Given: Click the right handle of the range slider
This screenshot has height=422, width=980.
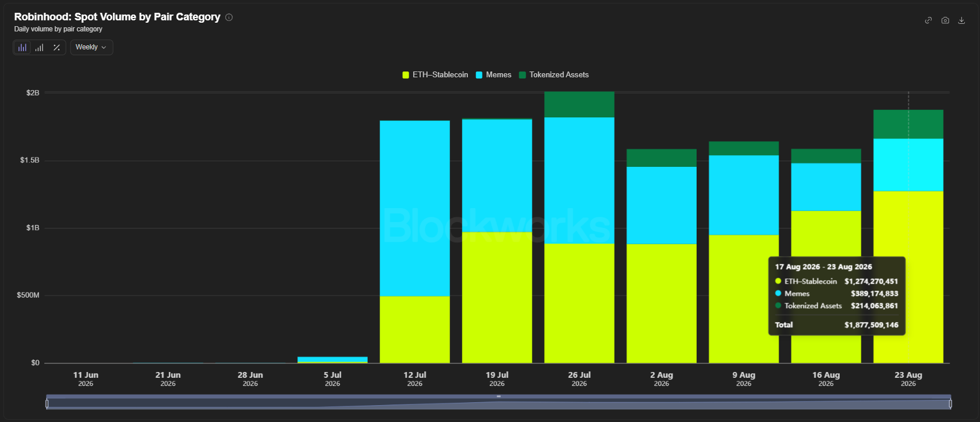Looking at the screenshot, I should click(x=950, y=403).
